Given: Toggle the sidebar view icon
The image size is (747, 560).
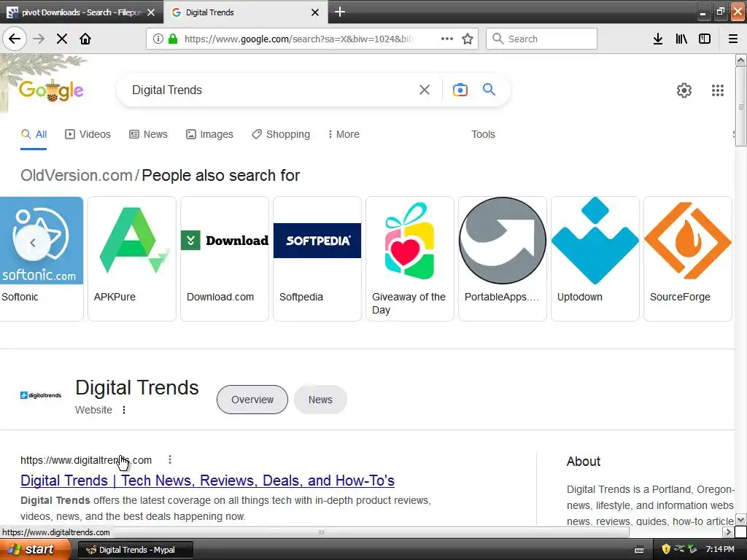Looking at the screenshot, I should coord(705,39).
